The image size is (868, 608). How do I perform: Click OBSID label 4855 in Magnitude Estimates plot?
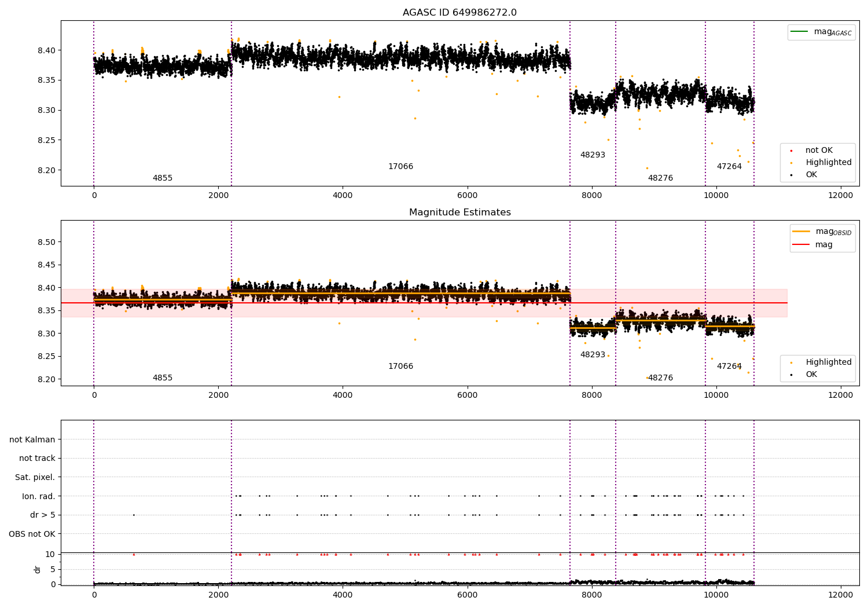[163, 378]
